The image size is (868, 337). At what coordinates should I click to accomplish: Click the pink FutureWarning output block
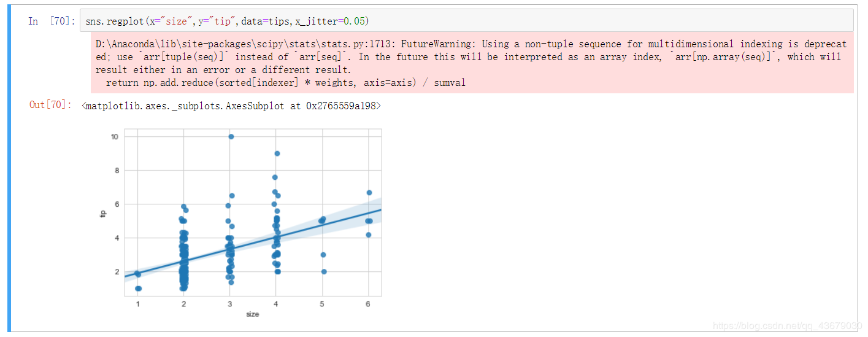(471, 63)
